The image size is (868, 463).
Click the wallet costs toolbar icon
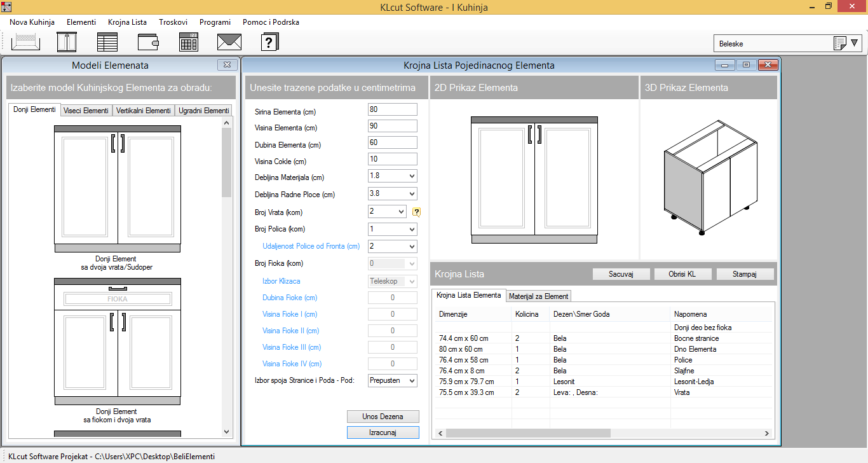click(x=148, y=42)
